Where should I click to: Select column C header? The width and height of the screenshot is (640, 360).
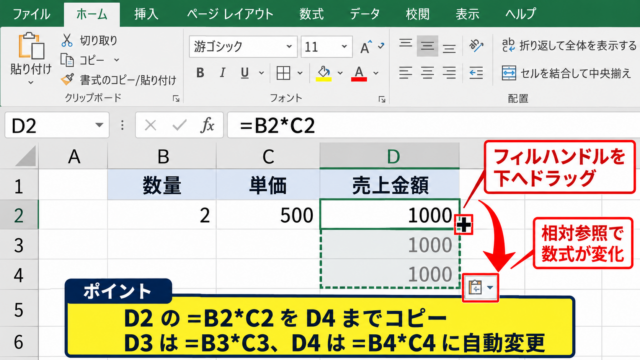[x=268, y=156]
